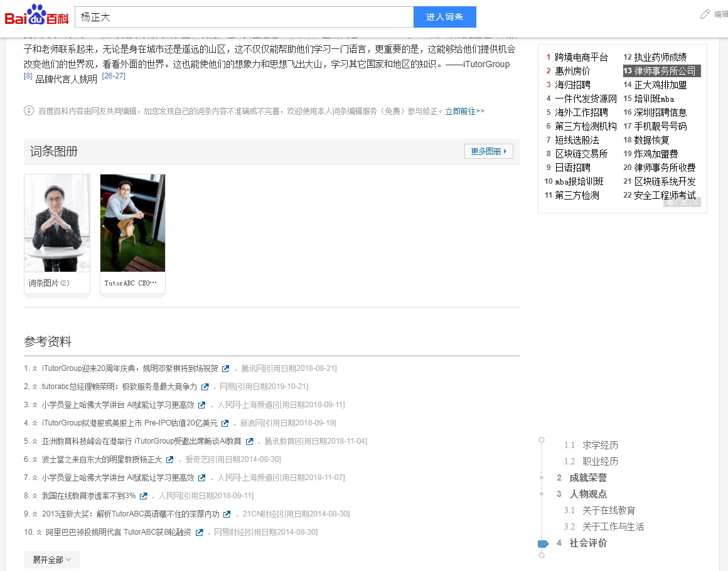Open reference 我国在线教育渗透率不到3%
This screenshot has height=571, width=728.
click(88, 496)
